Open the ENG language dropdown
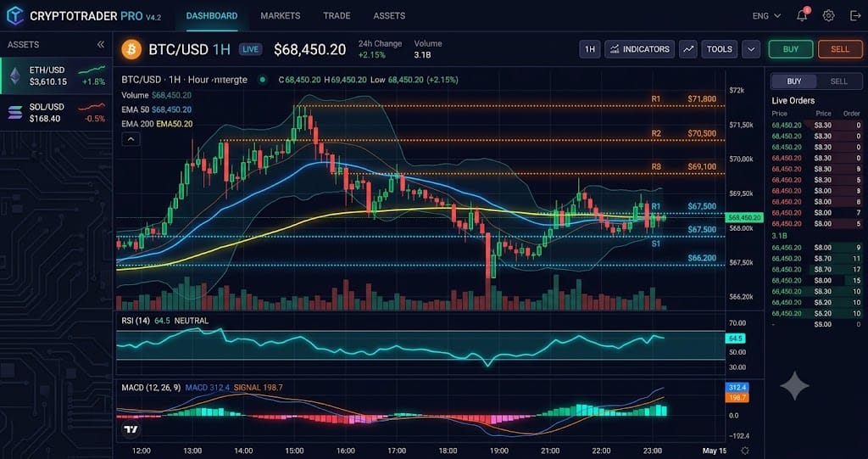Screen dimensions: 868x459 (x=766, y=16)
